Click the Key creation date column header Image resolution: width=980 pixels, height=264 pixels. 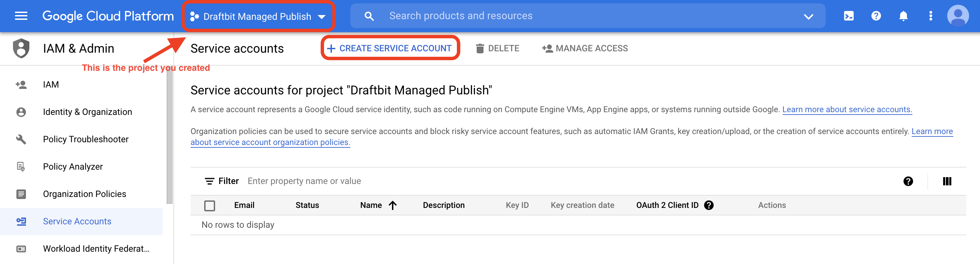pyautogui.click(x=582, y=205)
